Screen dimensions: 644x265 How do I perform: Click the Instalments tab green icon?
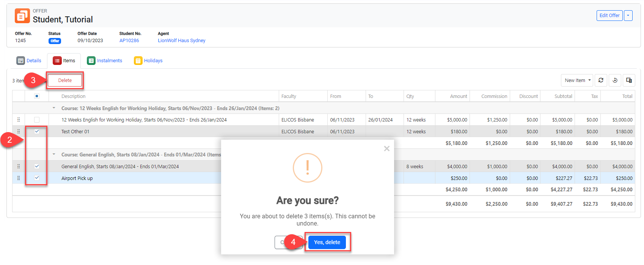[x=91, y=61]
